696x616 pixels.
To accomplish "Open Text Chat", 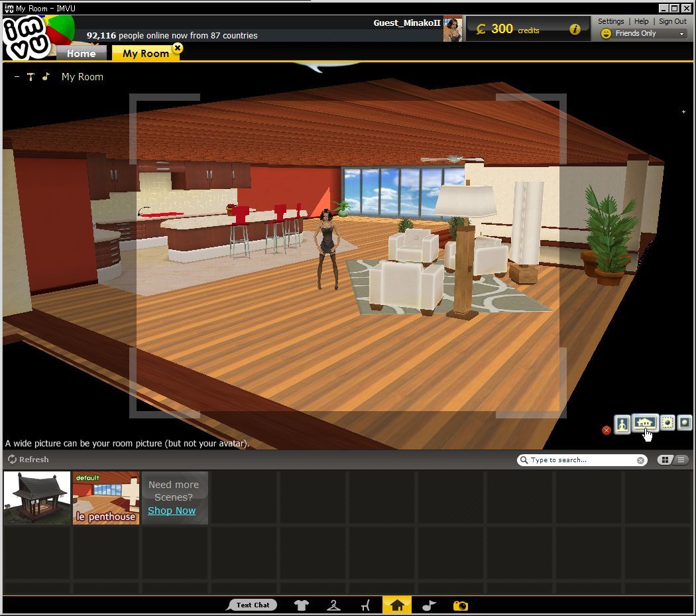I will 252,605.
